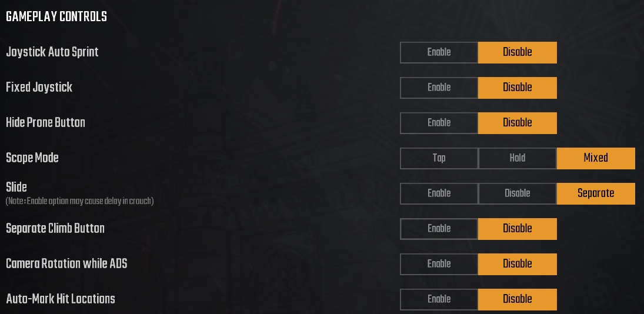Image resolution: width=644 pixels, height=314 pixels.
Task: Turn off Camera Rotation while ADS
Action: tap(517, 264)
